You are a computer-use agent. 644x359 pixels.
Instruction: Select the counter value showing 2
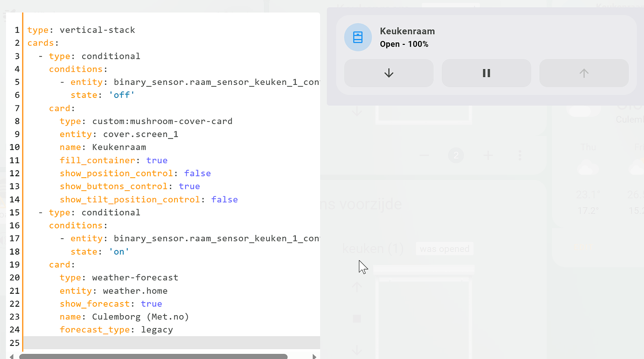pyautogui.click(x=456, y=155)
